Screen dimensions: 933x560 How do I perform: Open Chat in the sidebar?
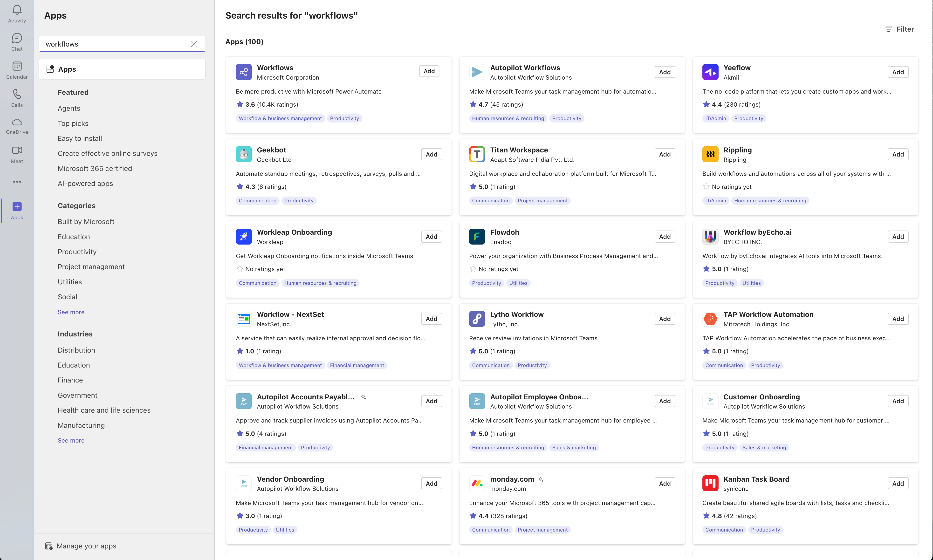tap(17, 38)
